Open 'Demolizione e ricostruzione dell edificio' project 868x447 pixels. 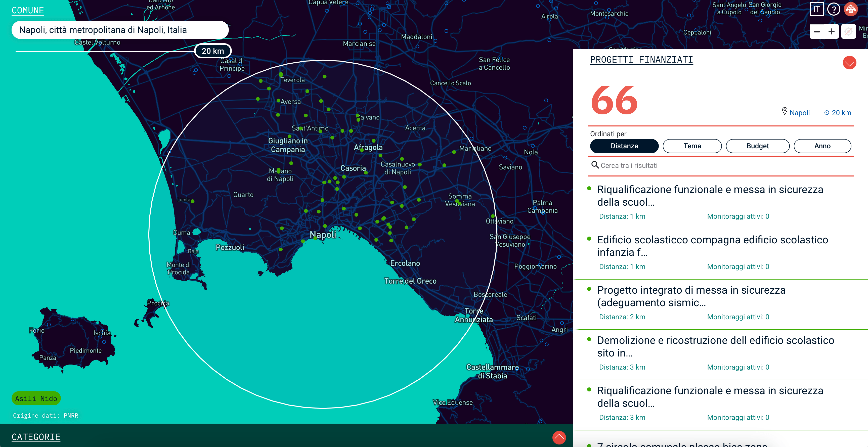pos(715,346)
